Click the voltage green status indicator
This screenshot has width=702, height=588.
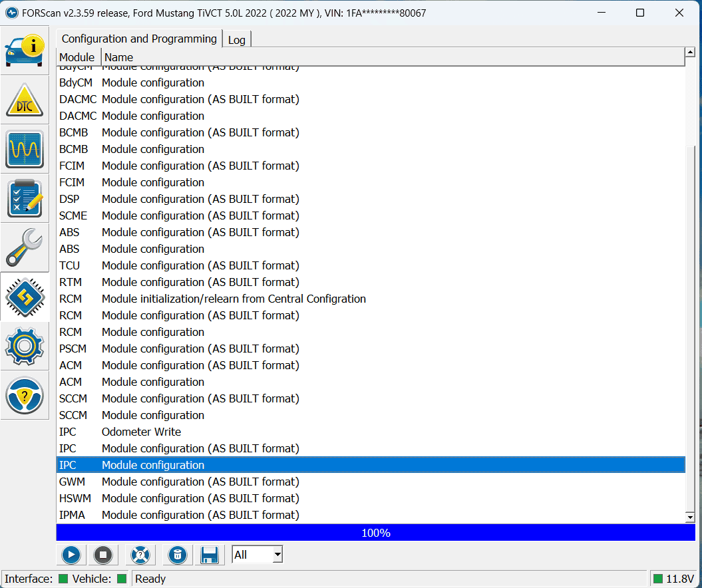(x=657, y=579)
